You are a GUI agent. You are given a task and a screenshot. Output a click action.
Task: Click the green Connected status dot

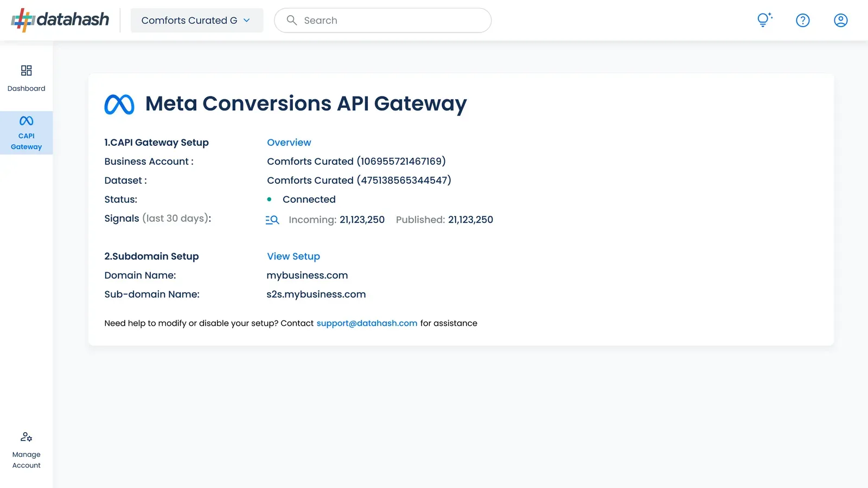(x=269, y=200)
